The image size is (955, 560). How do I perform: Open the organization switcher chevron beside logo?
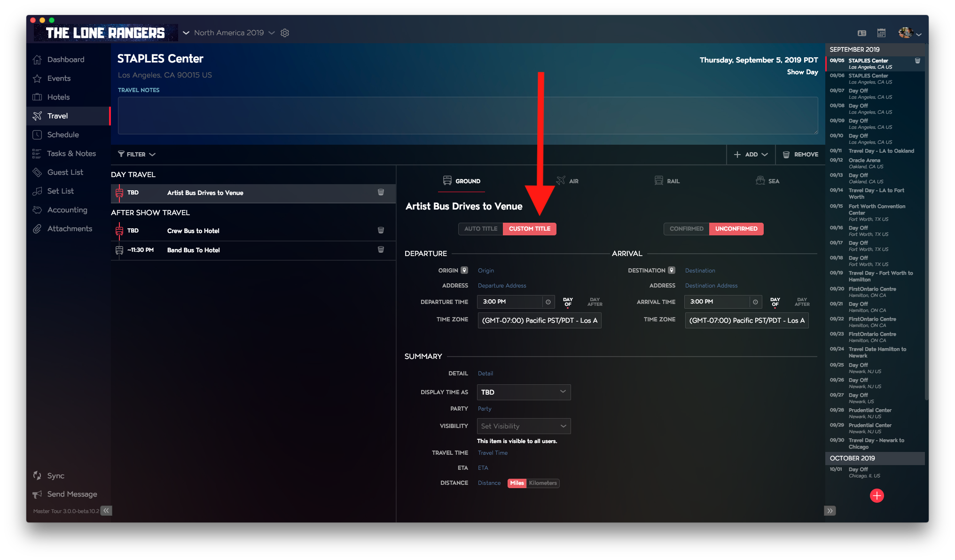click(x=186, y=33)
